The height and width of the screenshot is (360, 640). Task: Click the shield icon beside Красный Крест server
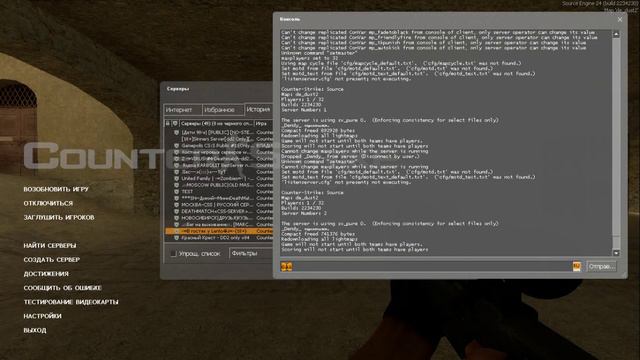176,238
